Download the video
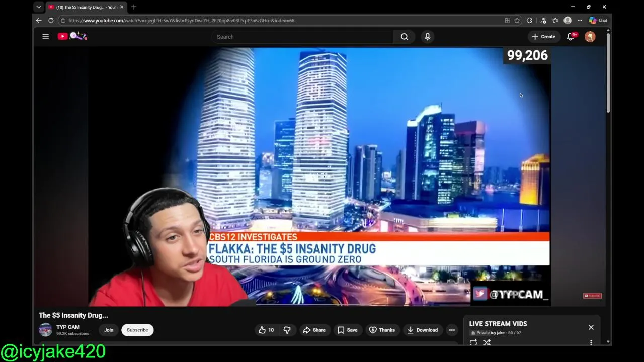Image resolution: width=644 pixels, height=362 pixels. click(422, 330)
